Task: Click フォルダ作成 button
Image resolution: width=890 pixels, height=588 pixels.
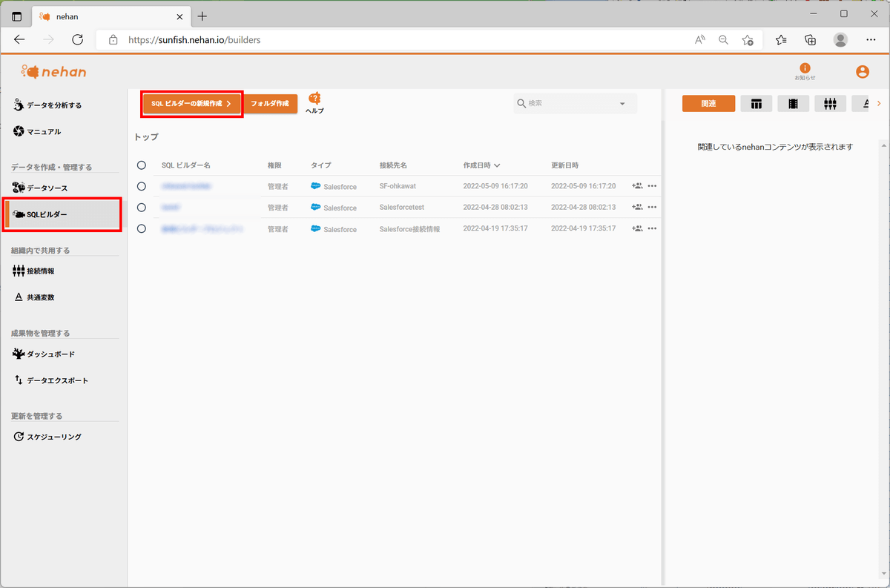Action: (x=270, y=104)
